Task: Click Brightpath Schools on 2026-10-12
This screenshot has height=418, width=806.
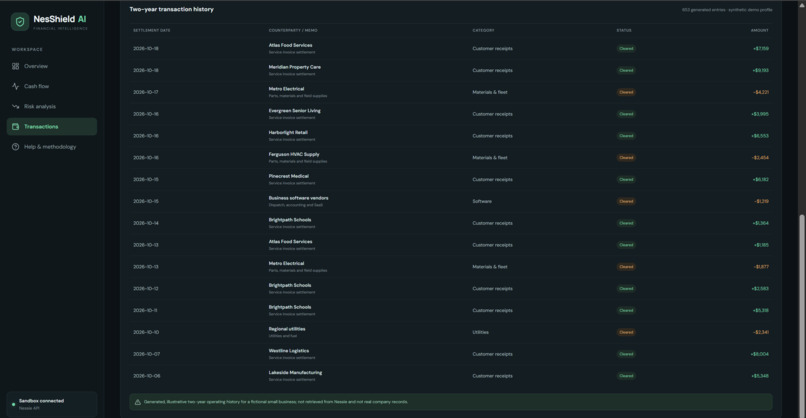Action: point(290,285)
